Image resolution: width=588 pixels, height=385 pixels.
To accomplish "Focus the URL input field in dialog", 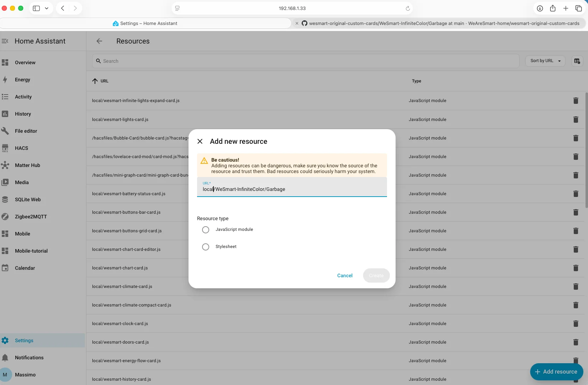I will point(292,187).
